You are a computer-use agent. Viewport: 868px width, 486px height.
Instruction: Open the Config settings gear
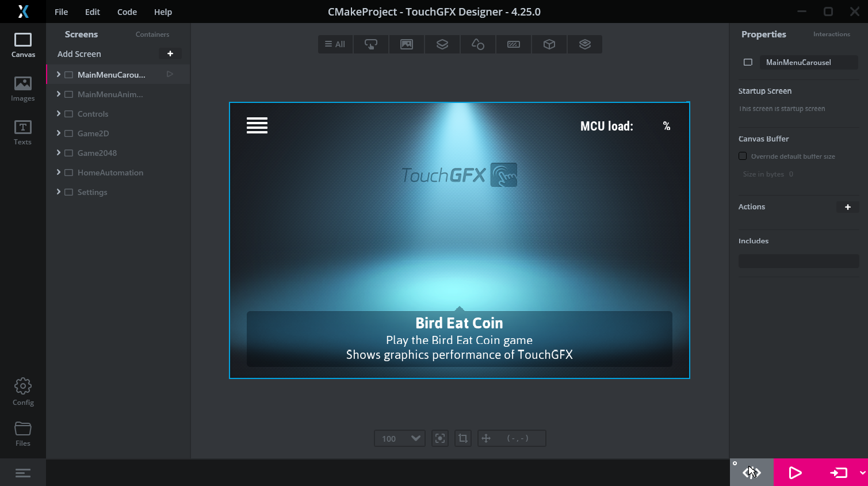click(x=23, y=391)
